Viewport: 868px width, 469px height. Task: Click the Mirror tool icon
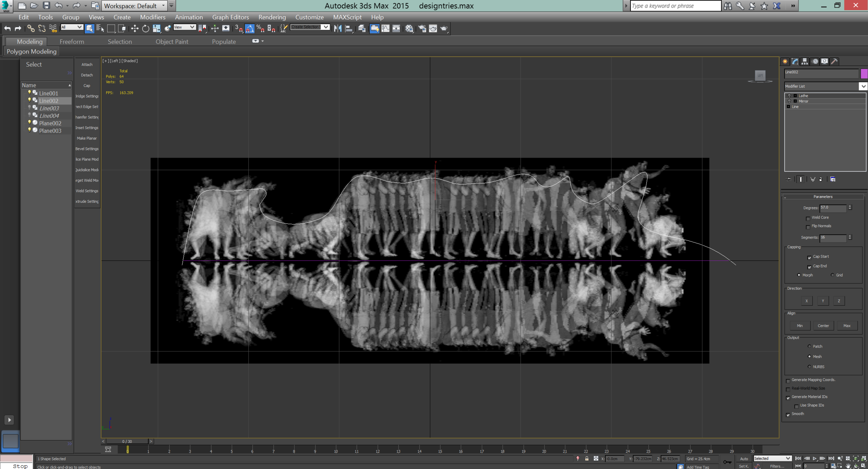337,28
